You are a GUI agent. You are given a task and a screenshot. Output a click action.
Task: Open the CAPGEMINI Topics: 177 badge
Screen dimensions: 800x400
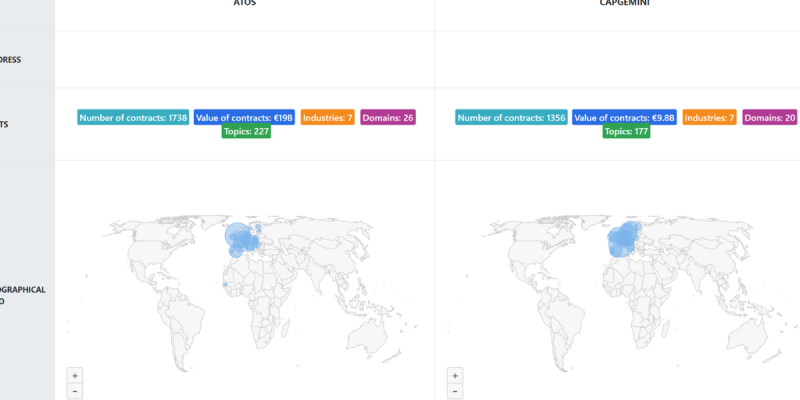click(627, 131)
